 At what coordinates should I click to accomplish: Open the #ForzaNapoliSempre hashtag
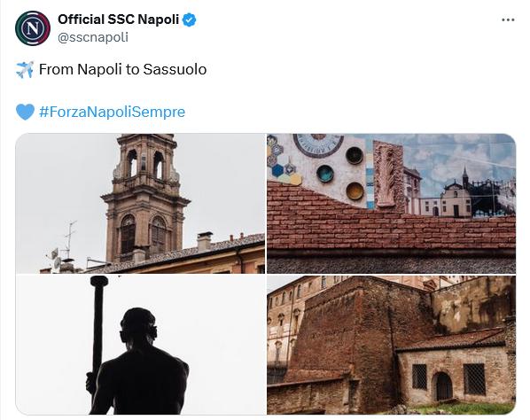(113, 112)
